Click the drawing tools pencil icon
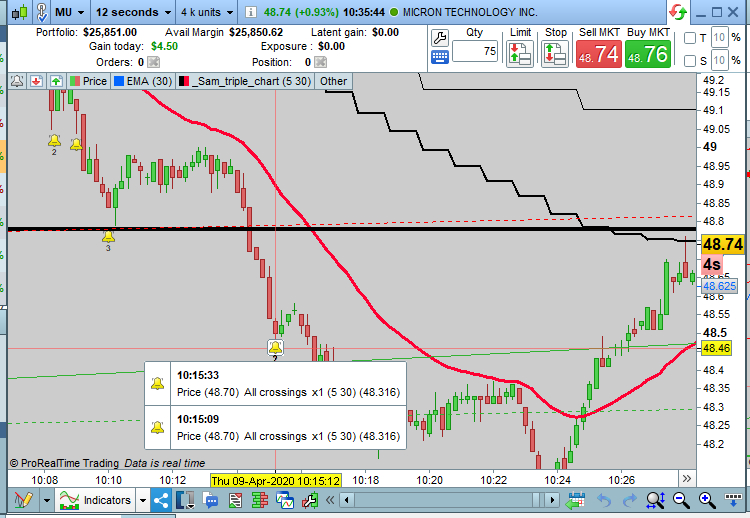The image size is (750, 518). (x=23, y=500)
